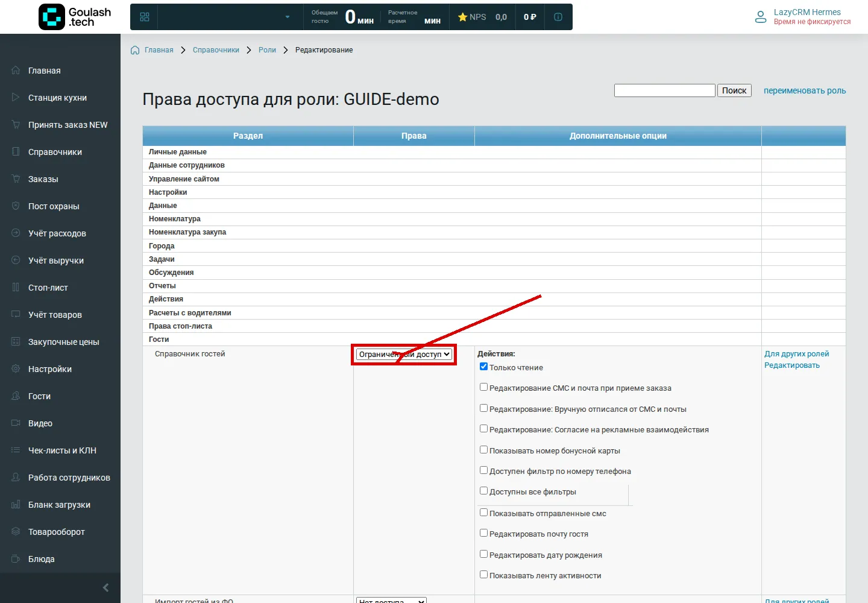Click the NPS star icon
Image resolution: width=868 pixels, height=603 pixels.
pos(462,17)
